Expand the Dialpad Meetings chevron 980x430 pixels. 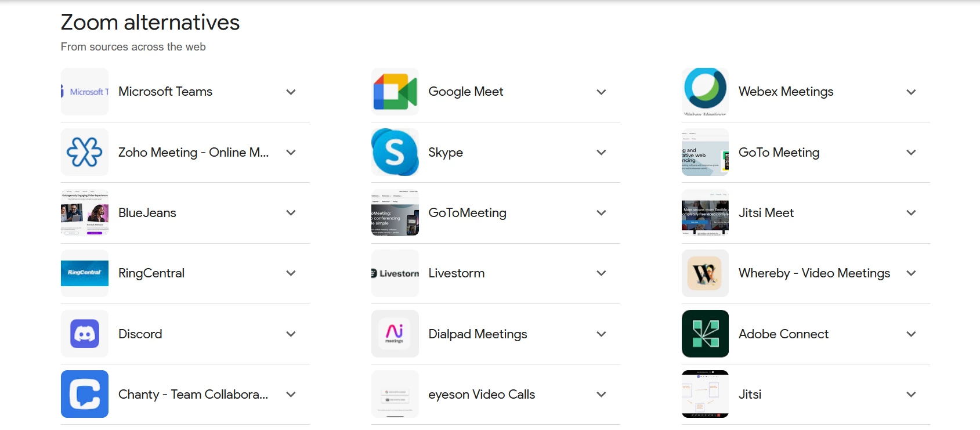(x=601, y=334)
